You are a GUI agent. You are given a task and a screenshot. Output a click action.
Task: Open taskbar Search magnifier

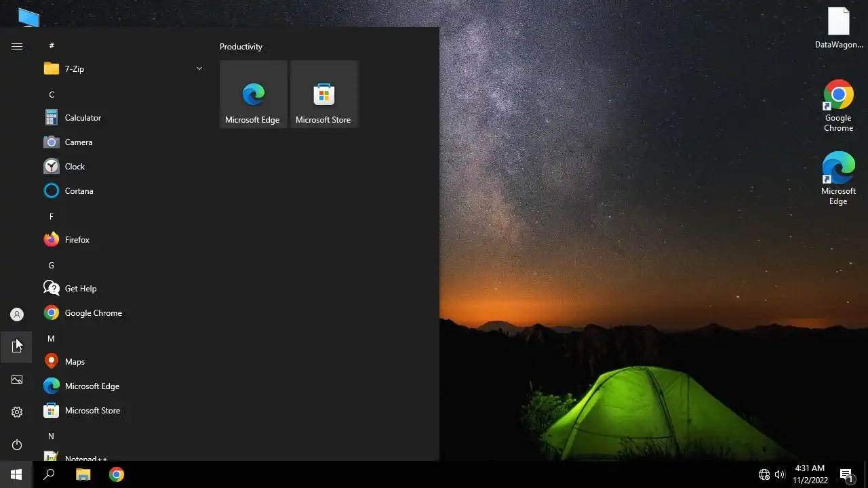click(49, 474)
